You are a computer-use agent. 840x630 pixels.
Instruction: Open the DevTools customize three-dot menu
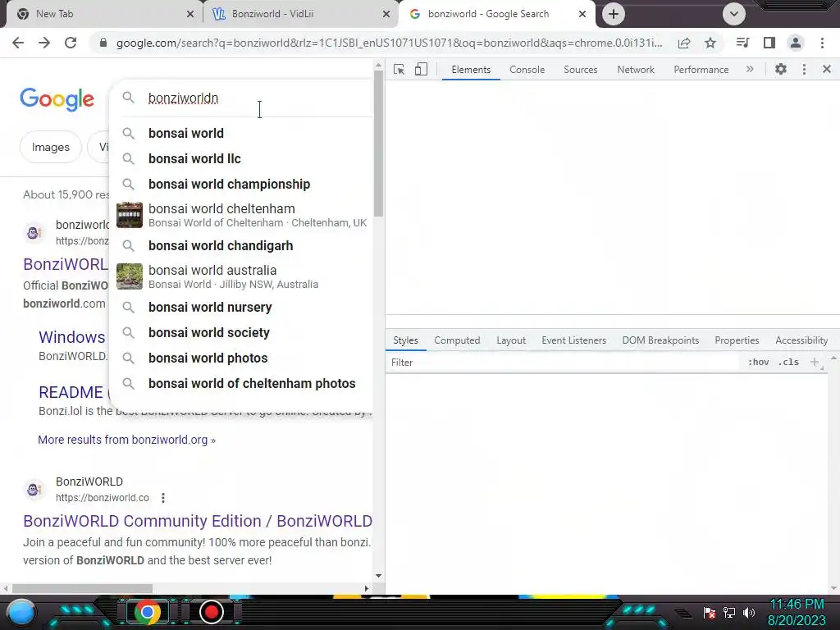[x=804, y=69]
